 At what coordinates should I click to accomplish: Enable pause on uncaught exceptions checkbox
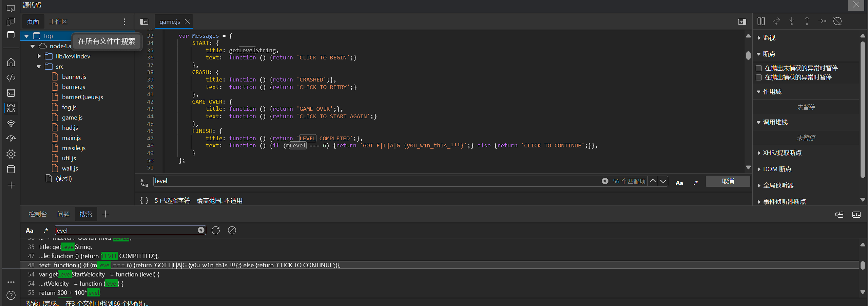(x=759, y=68)
